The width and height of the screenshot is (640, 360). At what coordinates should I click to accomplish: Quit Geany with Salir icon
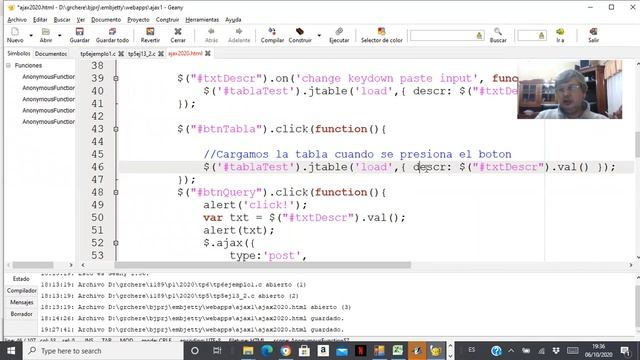pyautogui.click(x=593, y=35)
